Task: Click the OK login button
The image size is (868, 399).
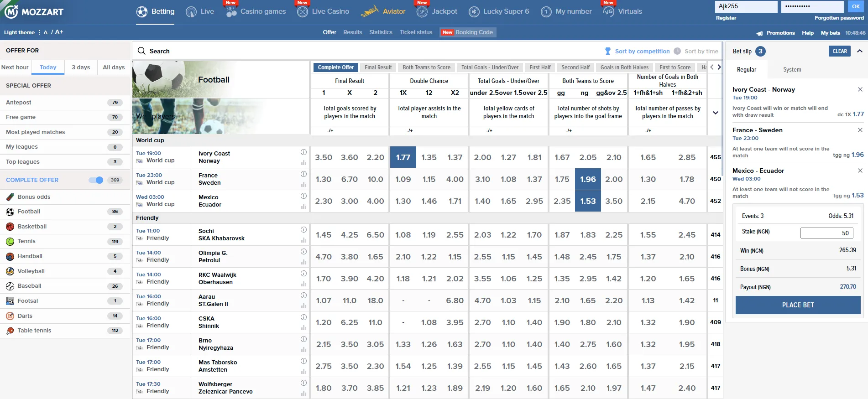Action: point(856,6)
